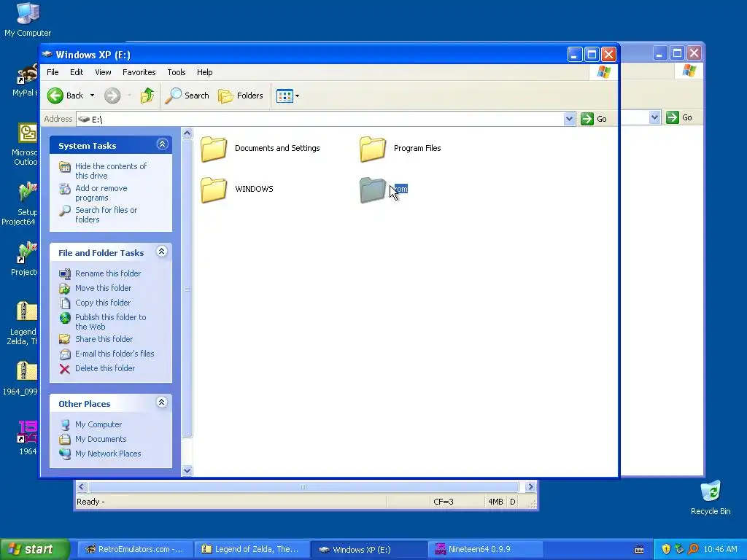
Task: Select the WINDOWS folder
Action: (x=237, y=190)
